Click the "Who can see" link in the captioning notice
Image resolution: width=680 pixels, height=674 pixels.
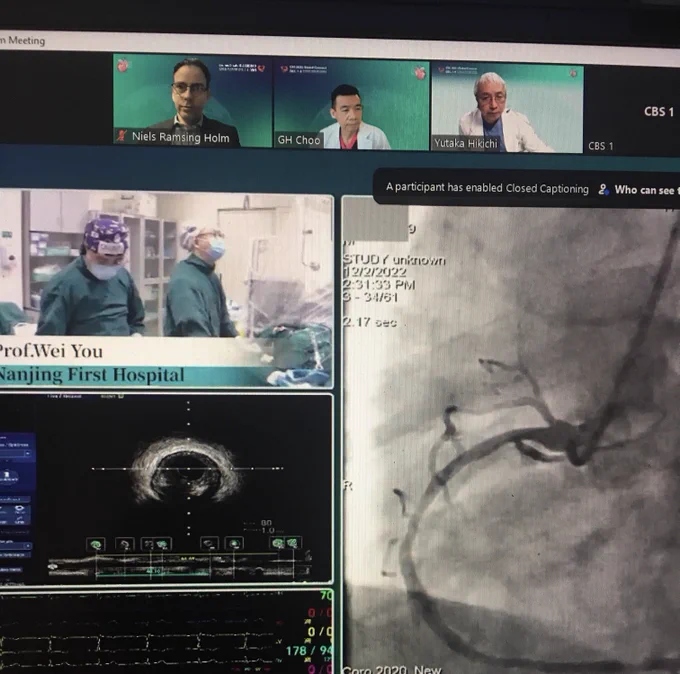pos(647,190)
